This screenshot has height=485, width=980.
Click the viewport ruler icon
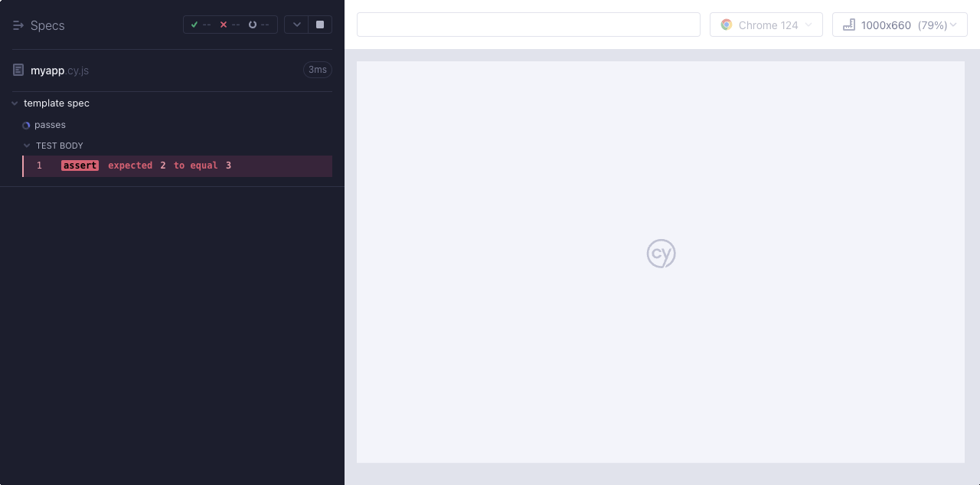point(848,25)
